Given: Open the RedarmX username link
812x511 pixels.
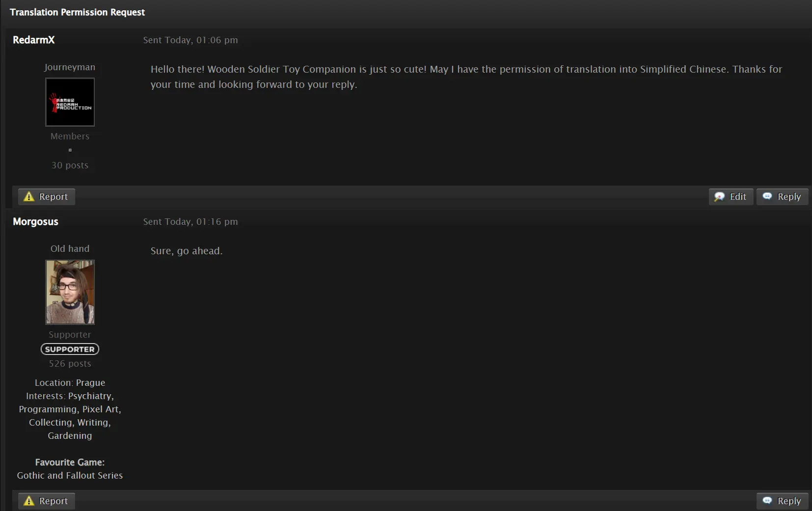Looking at the screenshot, I should [34, 40].
